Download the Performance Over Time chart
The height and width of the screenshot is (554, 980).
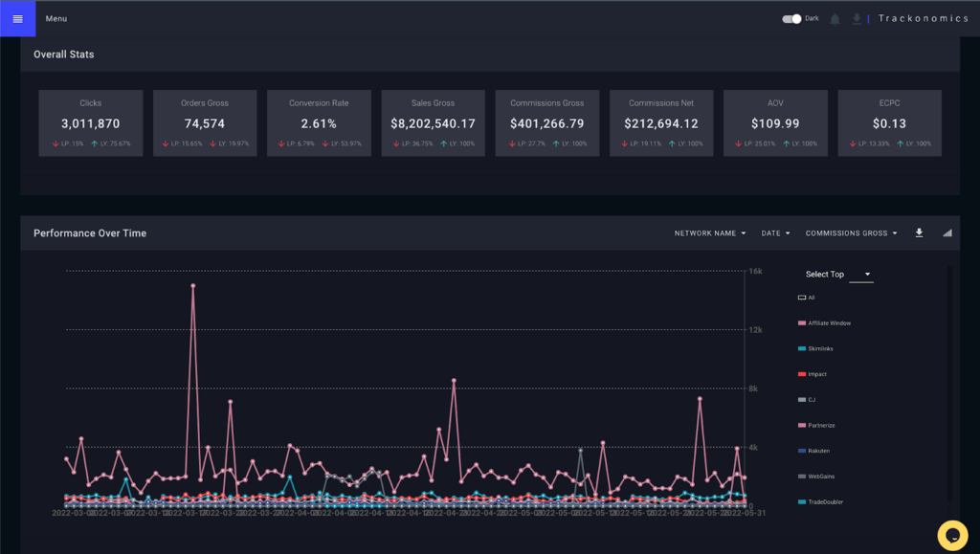(919, 233)
